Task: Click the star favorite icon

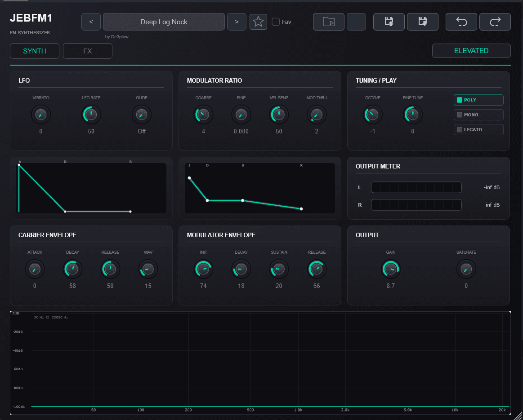Action: (x=258, y=22)
